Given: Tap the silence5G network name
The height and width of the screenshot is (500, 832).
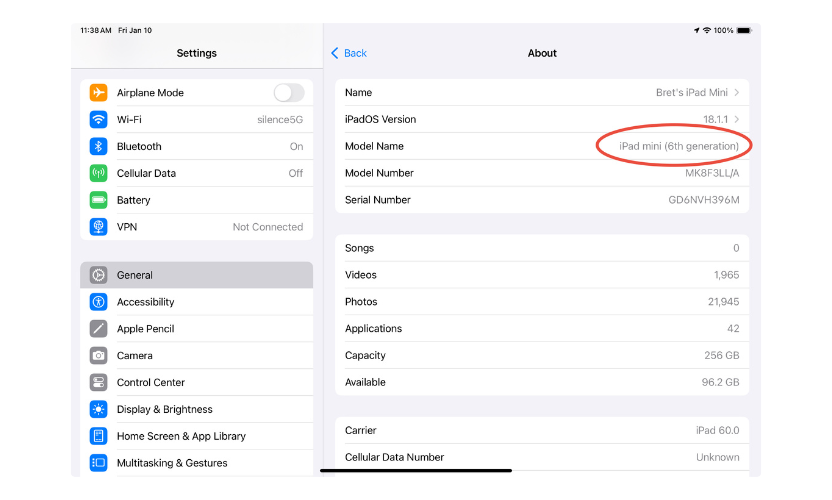Looking at the screenshot, I should [x=280, y=119].
